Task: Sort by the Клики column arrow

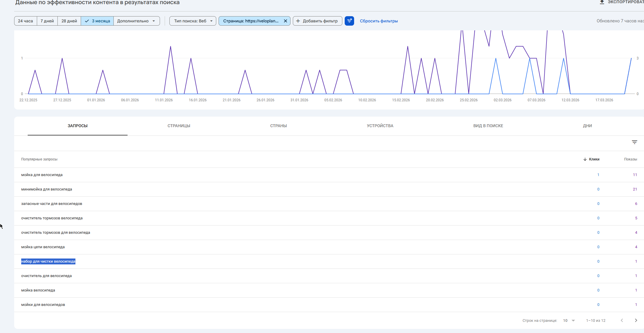Action: [x=585, y=159]
